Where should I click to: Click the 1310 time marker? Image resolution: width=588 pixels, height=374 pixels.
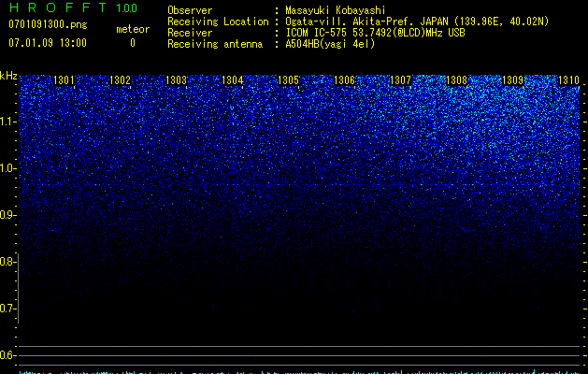569,80
